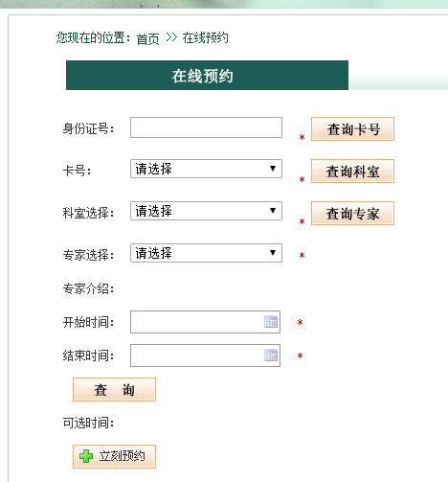The image size is (448, 482).
Task: Click the 查询卡号 button
Action: 352,129
